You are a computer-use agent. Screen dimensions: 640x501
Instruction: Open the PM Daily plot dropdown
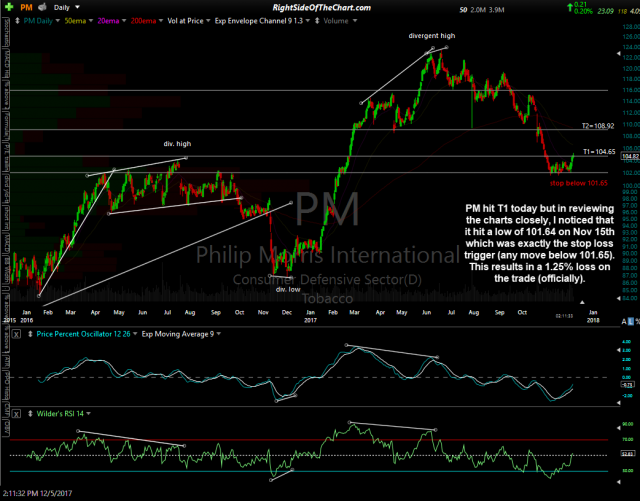pyautogui.click(x=58, y=20)
